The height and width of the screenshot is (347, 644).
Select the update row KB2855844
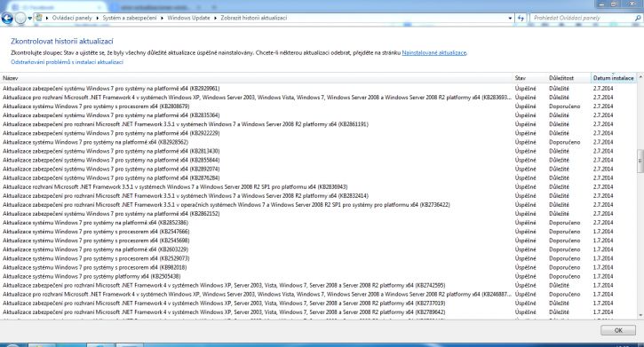pos(318,160)
